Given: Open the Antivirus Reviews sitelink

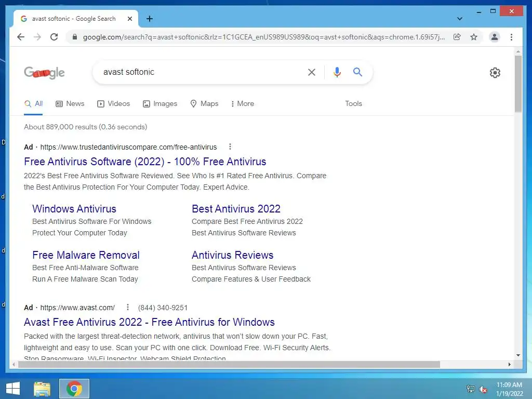Looking at the screenshot, I should (232, 255).
